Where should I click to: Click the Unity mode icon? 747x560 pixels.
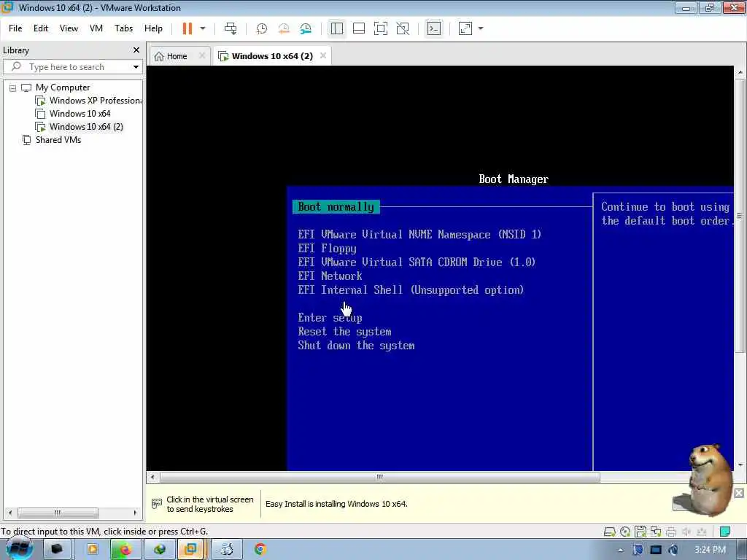coord(403,28)
